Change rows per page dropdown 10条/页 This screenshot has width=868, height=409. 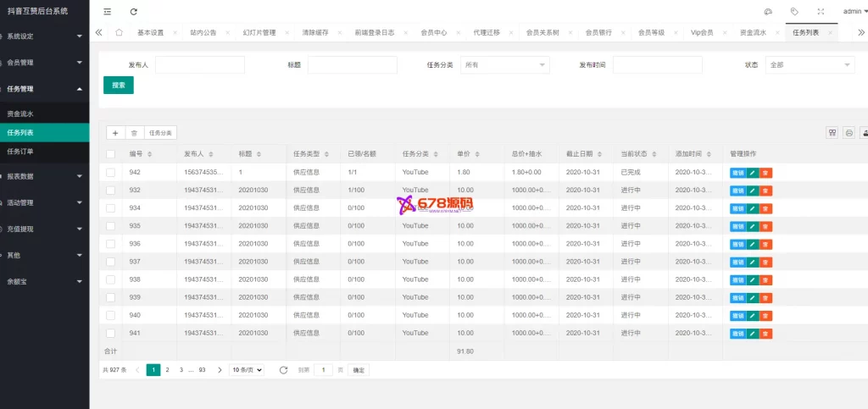click(x=247, y=370)
